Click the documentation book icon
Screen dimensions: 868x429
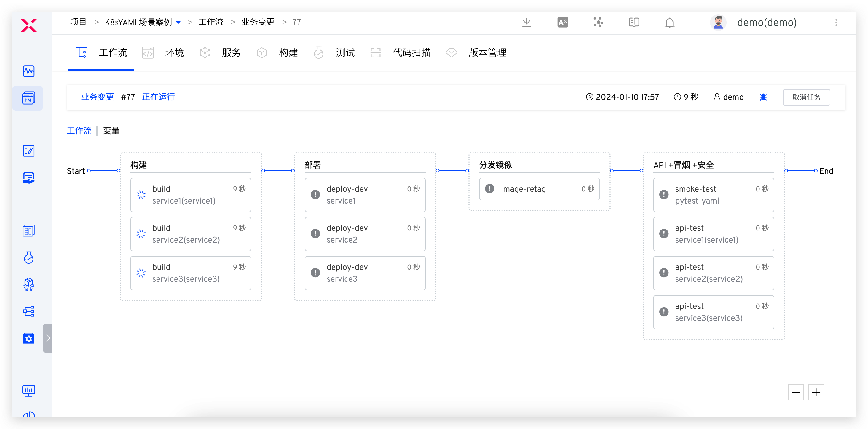coord(634,23)
